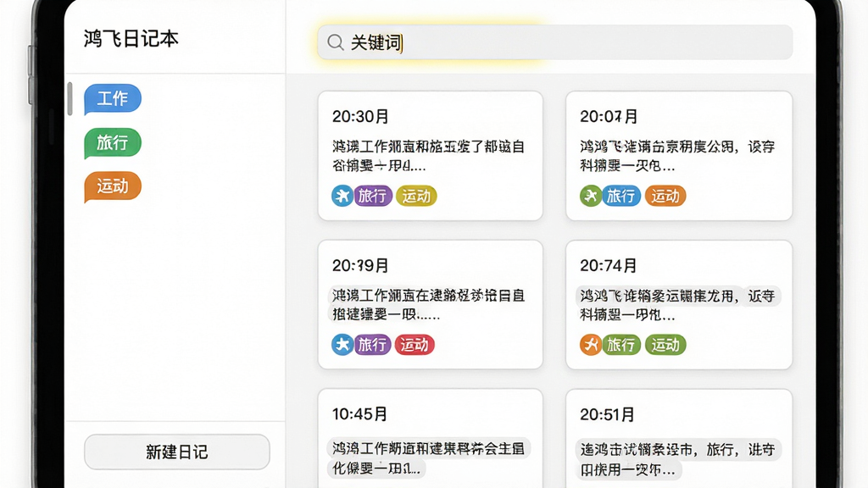Click orange airplane icon on 20:74月 card

click(x=591, y=345)
